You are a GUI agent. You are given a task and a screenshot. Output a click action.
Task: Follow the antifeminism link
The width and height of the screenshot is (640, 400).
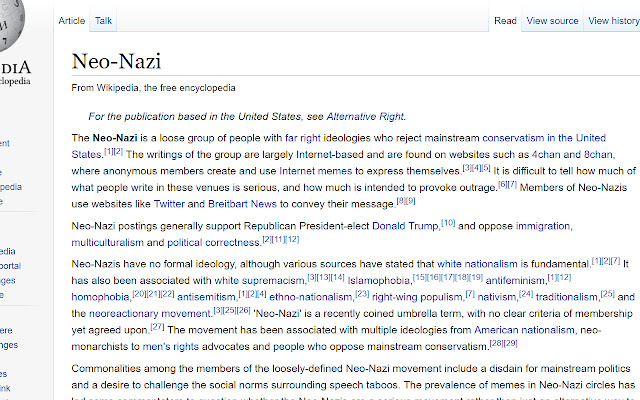click(515, 280)
